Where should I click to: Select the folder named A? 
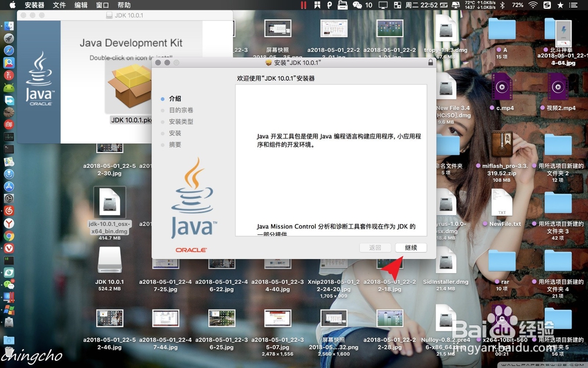coord(502,29)
